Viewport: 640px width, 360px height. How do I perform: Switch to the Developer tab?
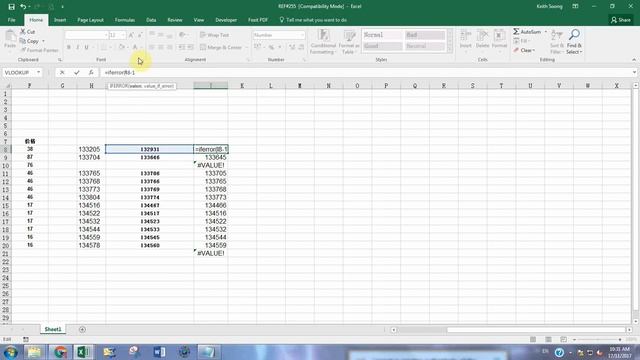226,20
